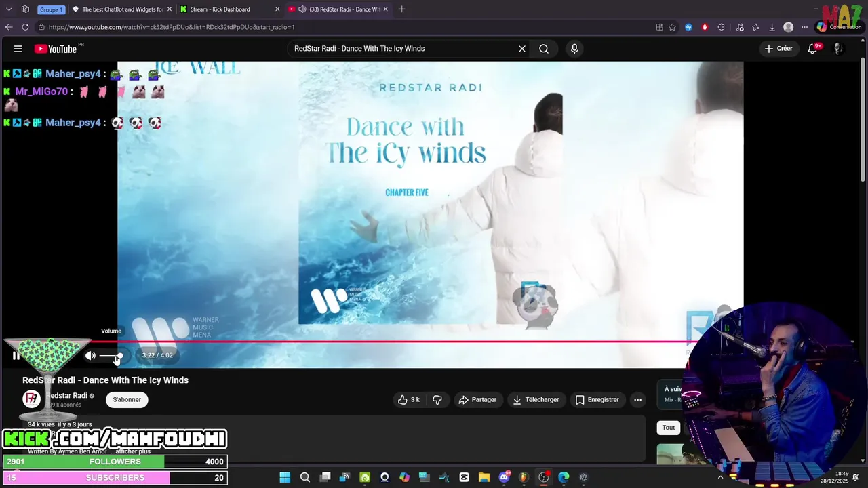Go to the YouTube home logo
Image resolution: width=868 pixels, height=488 pixels.
coord(56,49)
